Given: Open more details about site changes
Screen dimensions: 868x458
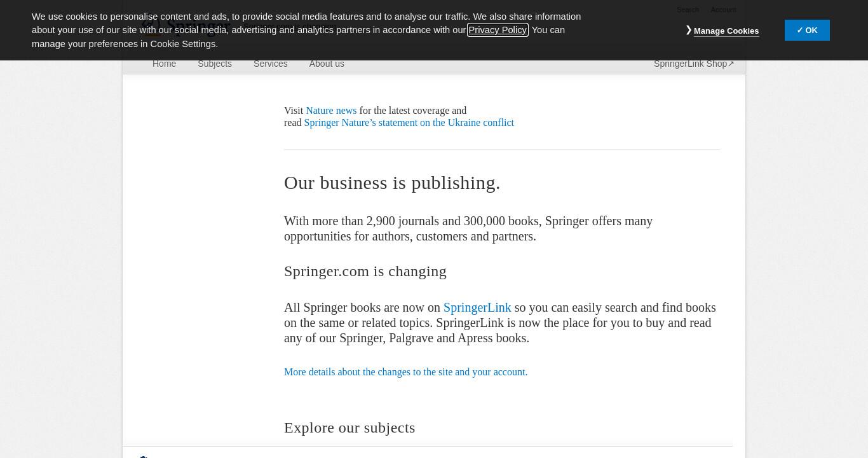Looking at the screenshot, I should pos(405,371).
